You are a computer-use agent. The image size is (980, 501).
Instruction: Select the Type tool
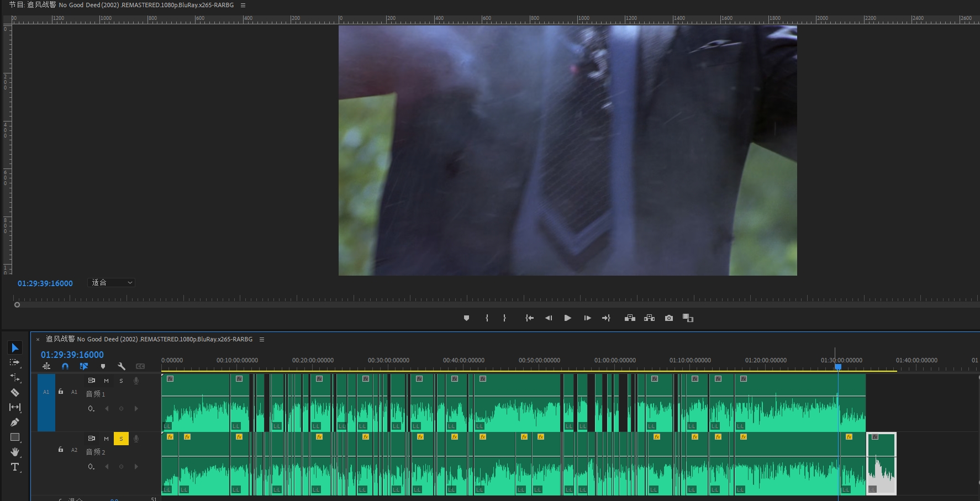15,467
